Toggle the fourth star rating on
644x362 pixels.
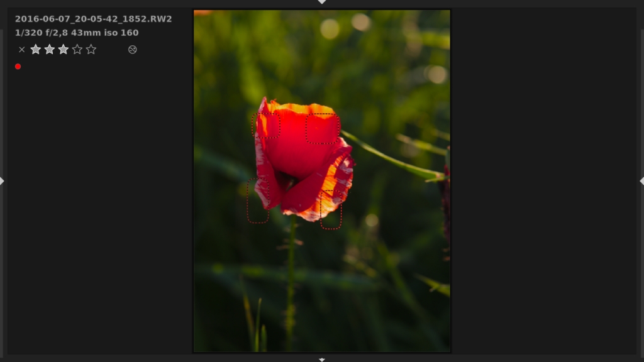[77, 48]
